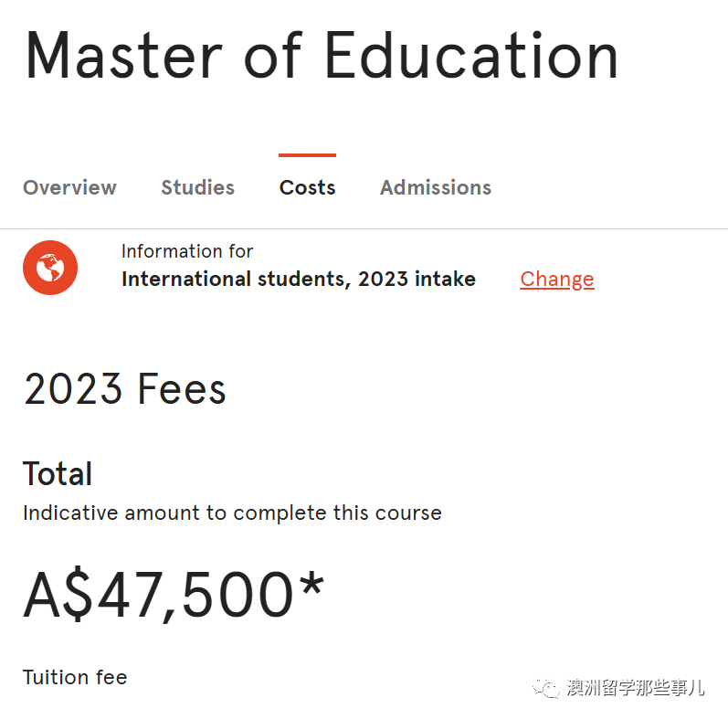Click the asterisk after the fee amount
Image resolution: width=728 pixels, height=719 pixels.
(x=311, y=583)
